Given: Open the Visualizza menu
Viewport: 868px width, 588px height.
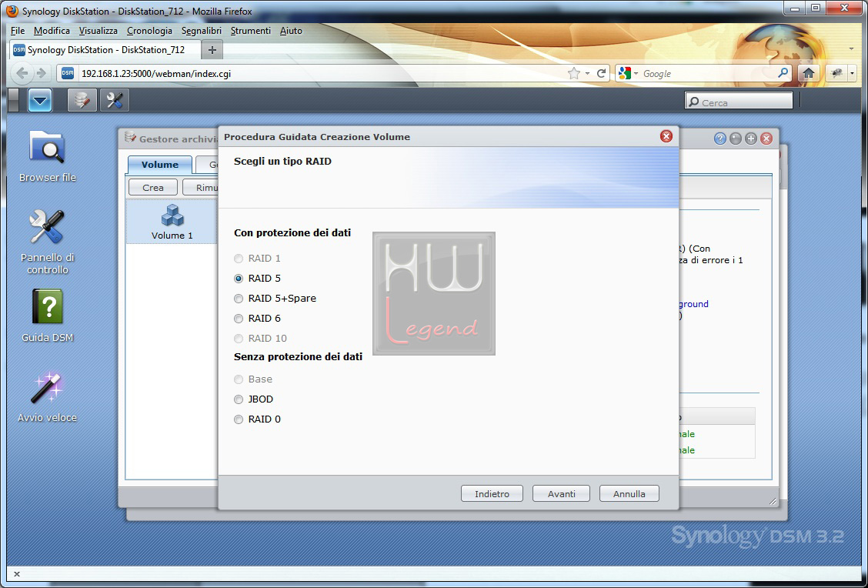Looking at the screenshot, I should (98, 31).
